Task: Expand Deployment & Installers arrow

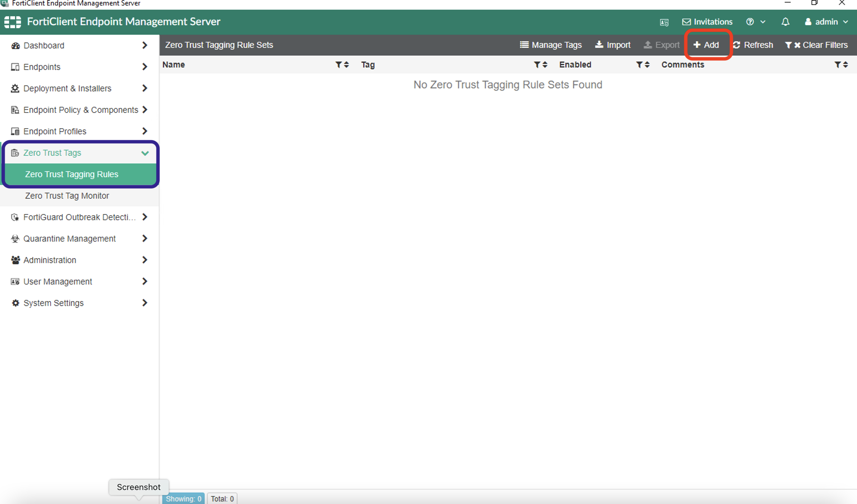Action: pyautogui.click(x=145, y=88)
